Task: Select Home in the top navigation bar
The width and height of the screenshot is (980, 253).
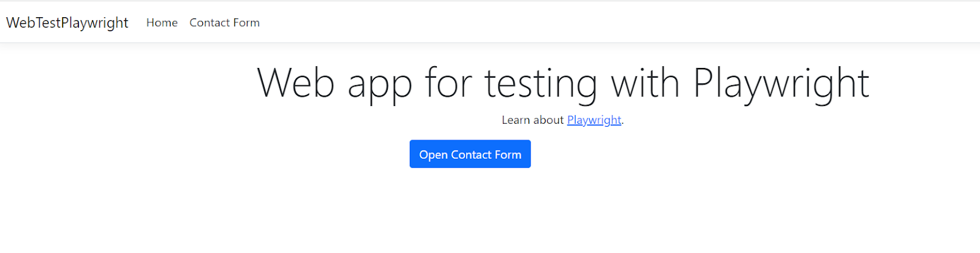Action: pyautogui.click(x=162, y=23)
